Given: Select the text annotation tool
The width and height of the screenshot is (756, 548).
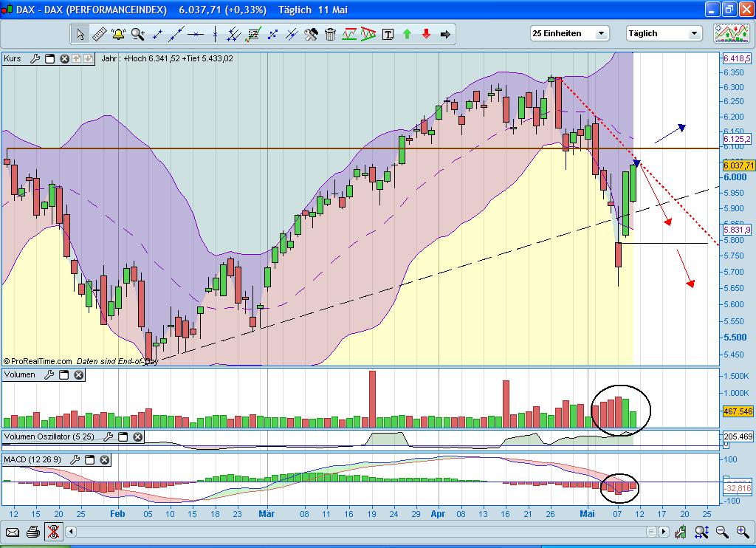Looking at the screenshot, I should coord(388,34).
